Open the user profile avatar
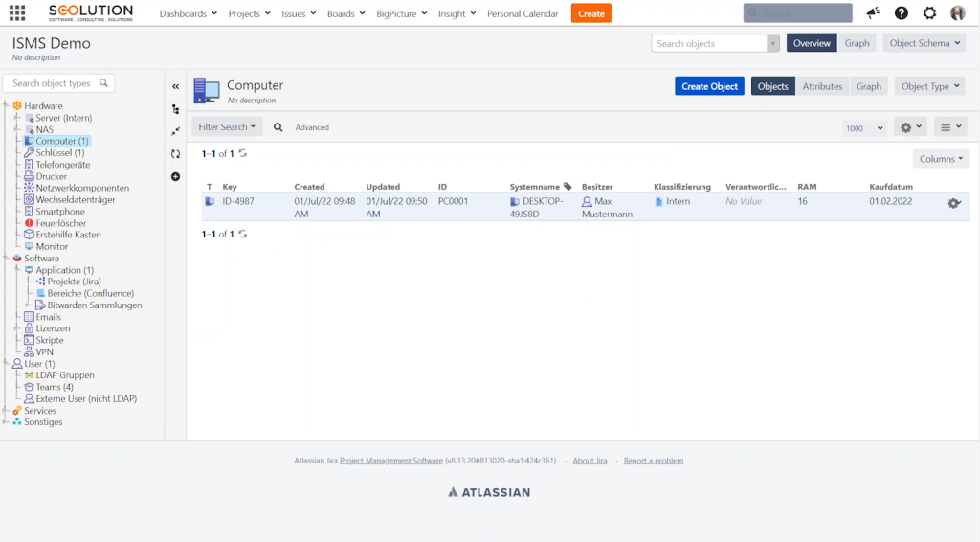 coord(957,13)
